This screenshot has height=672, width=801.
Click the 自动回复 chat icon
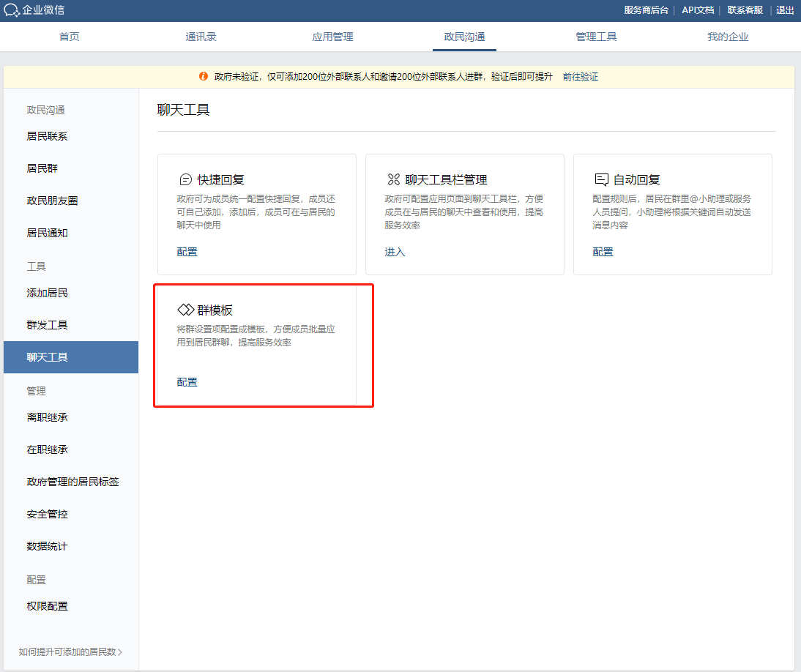(x=601, y=179)
